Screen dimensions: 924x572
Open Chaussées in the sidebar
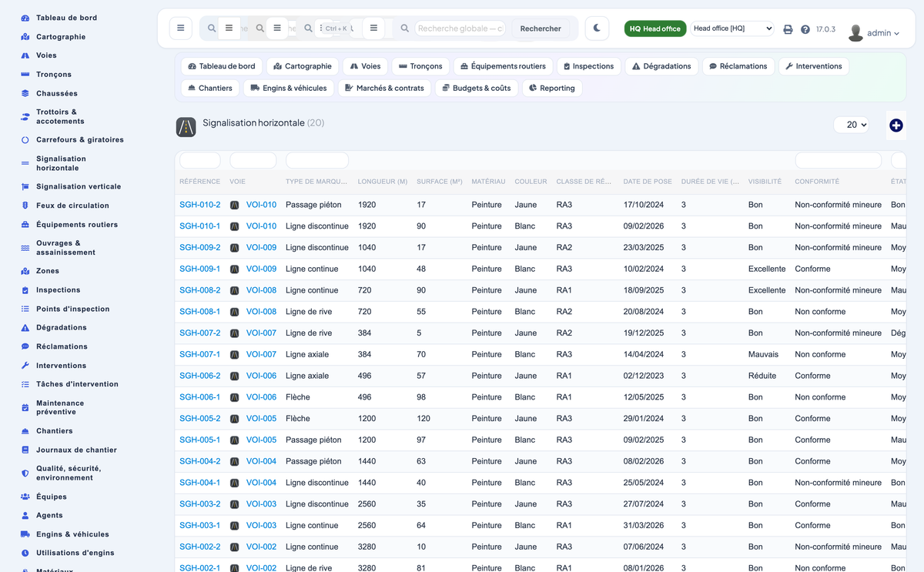point(57,93)
